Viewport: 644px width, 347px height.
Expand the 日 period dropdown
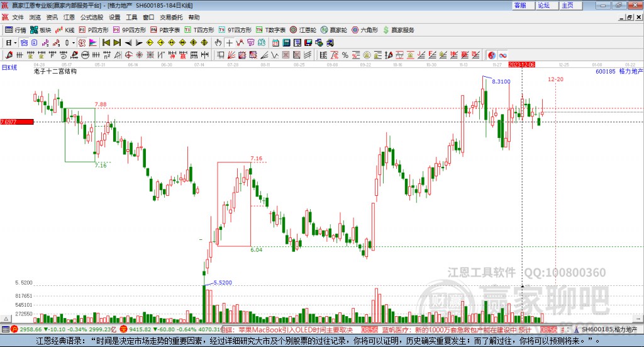(15, 43)
